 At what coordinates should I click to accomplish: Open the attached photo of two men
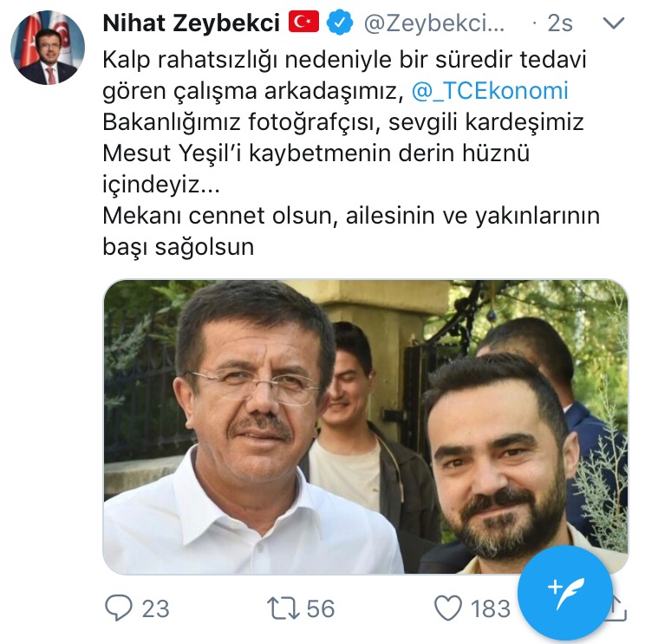click(365, 426)
